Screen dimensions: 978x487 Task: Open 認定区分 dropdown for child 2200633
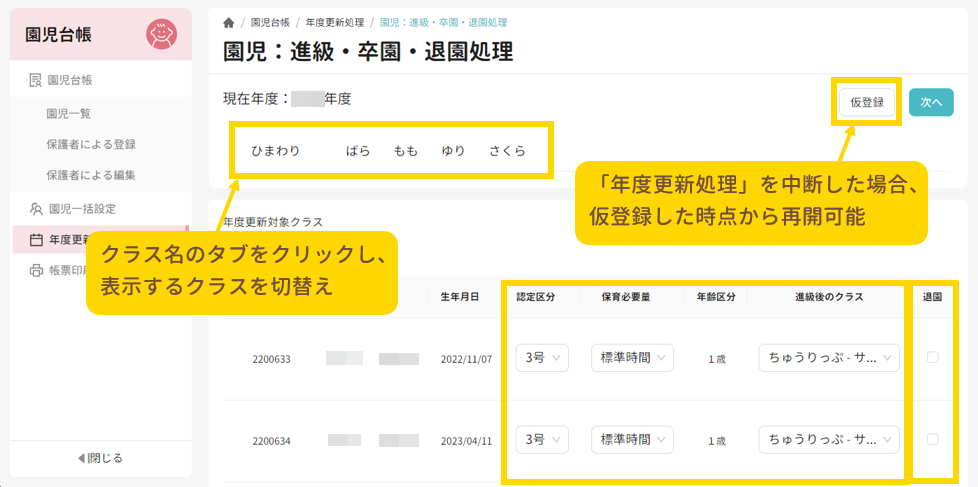542,358
